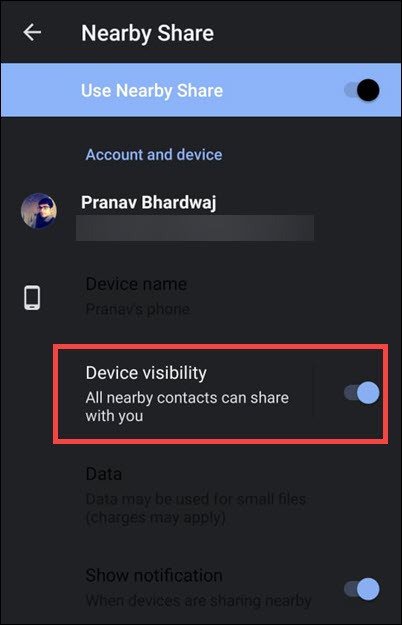This screenshot has width=402, height=625.
Task: Tap Pranav Bhardwaj's profile avatar
Action: 39,211
